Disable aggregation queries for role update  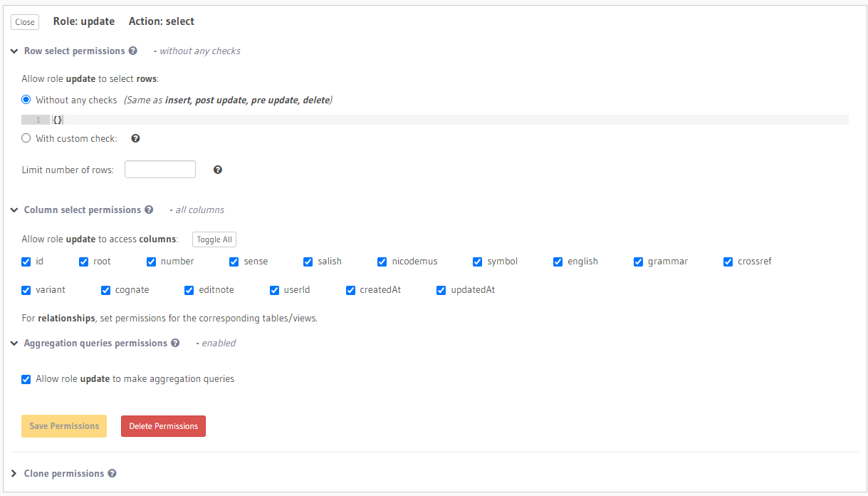(x=26, y=379)
